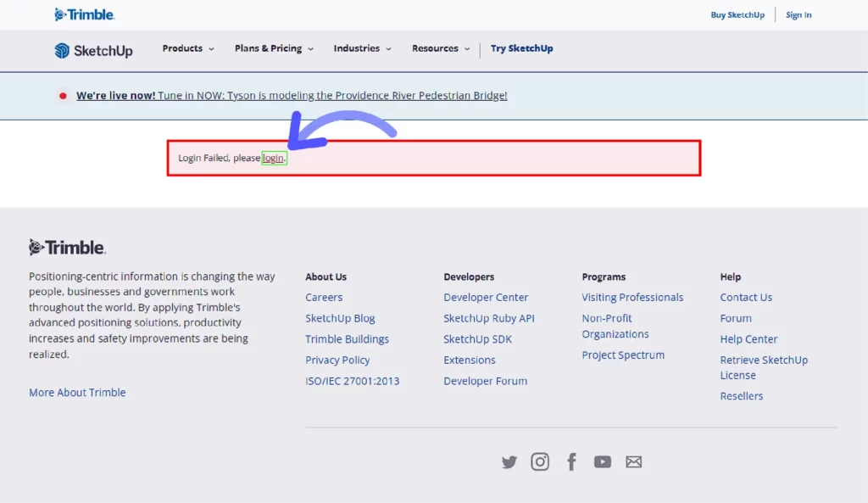The image size is (868, 503).
Task: Click the Trimble logo in top bar
Action: coord(85,14)
